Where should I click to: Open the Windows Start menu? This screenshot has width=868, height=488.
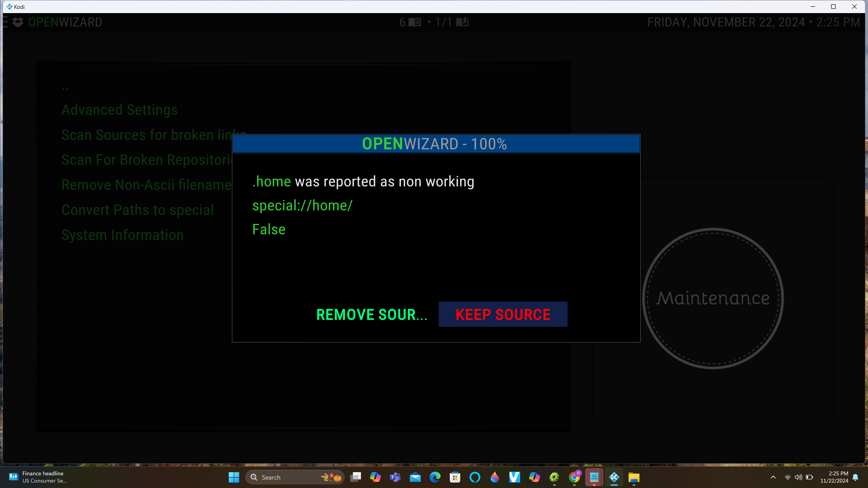click(234, 477)
